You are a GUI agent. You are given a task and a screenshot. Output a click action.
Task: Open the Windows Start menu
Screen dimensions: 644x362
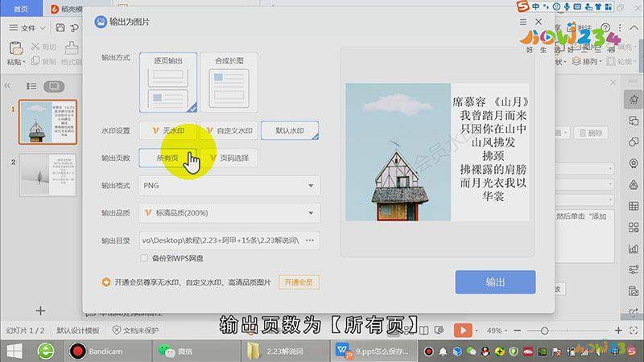click(14, 352)
